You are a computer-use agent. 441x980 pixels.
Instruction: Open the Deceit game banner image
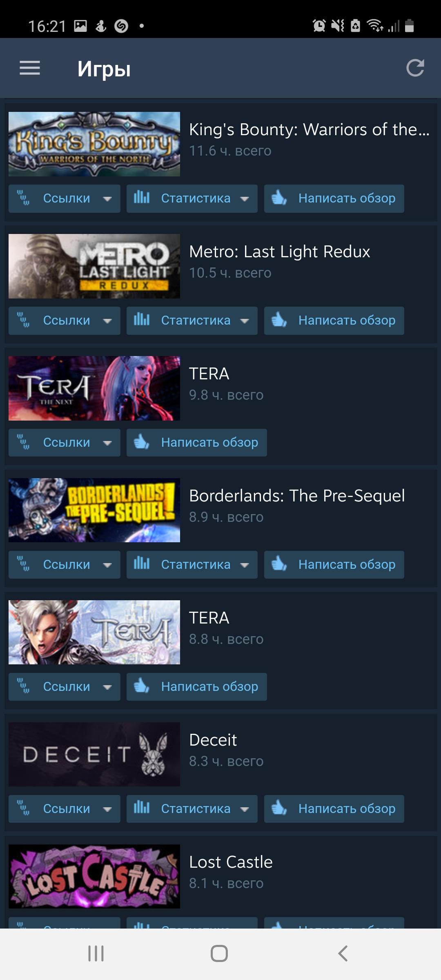[94, 754]
